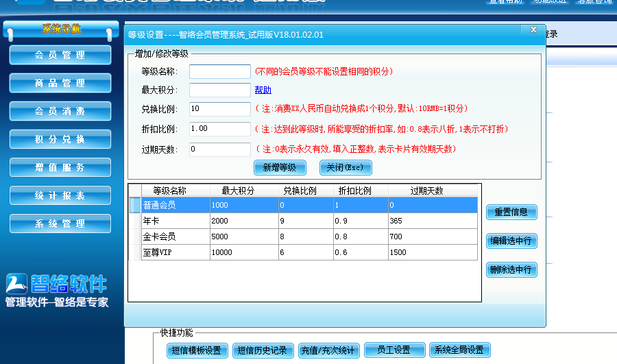617x364 pixels.
Task: Click the 0.9 discount ratio cell
Action: coord(361,221)
